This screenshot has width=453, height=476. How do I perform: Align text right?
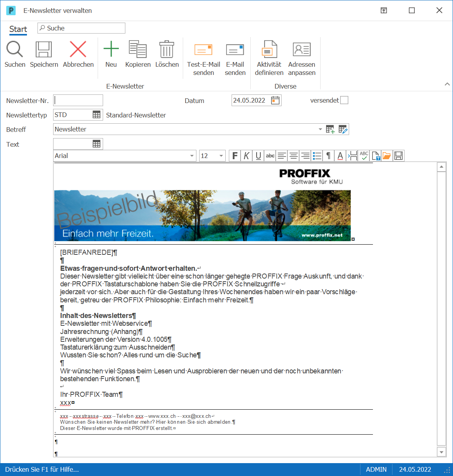pyautogui.click(x=305, y=156)
